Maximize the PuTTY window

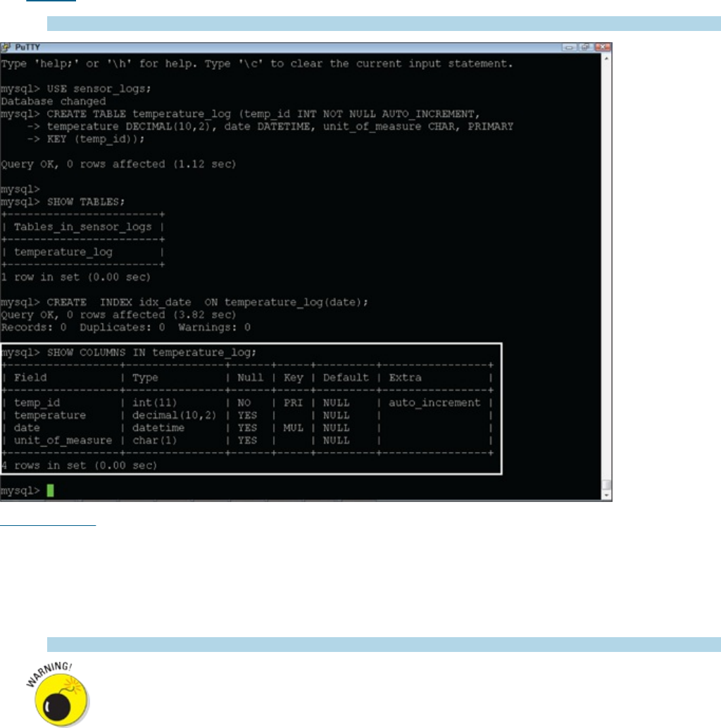pyautogui.click(x=585, y=47)
